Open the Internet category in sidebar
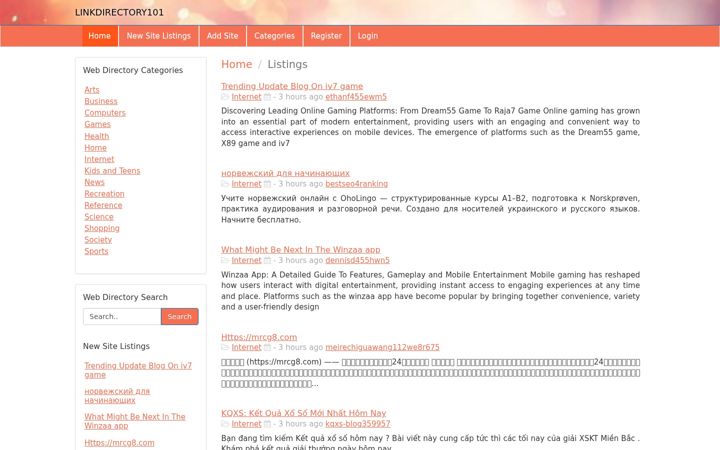This screenshot has width=720, height=450. (x=99, y=159)
